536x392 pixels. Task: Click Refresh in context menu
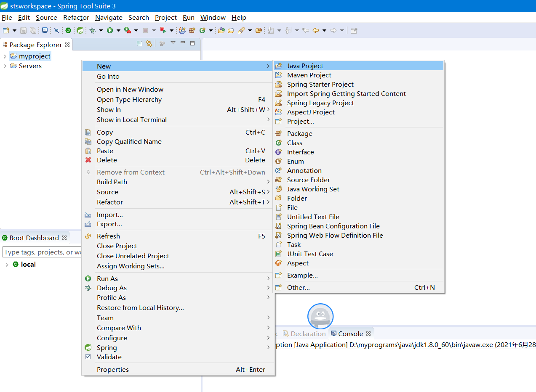tap(178, 236)
